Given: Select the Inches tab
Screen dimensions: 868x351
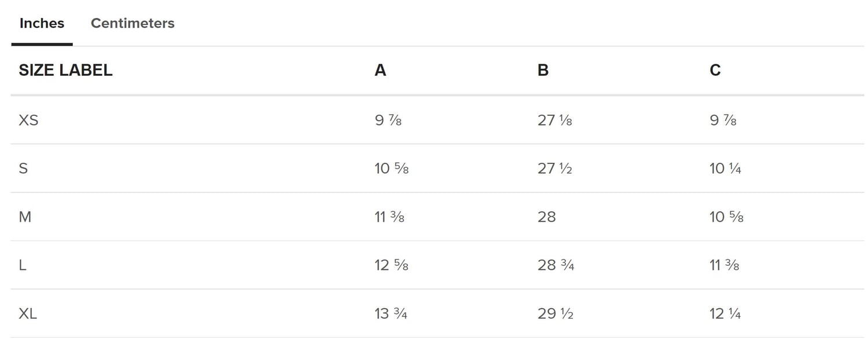Looking at the screenshot, I should point(42,23).
